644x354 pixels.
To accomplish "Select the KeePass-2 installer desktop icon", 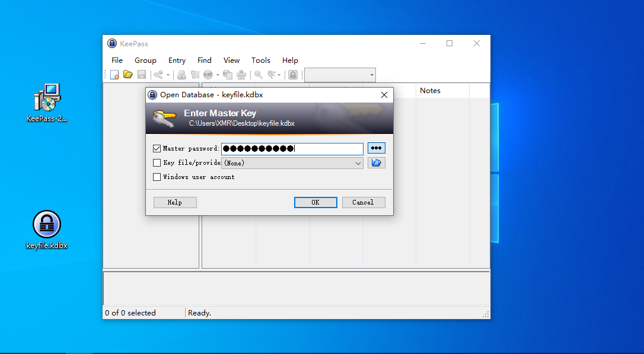I will (x=47, y=103).
